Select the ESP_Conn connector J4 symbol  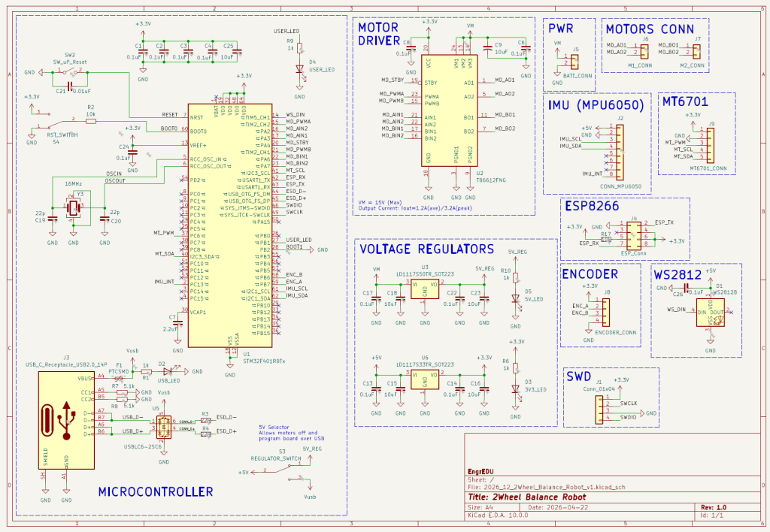(633, 234)
